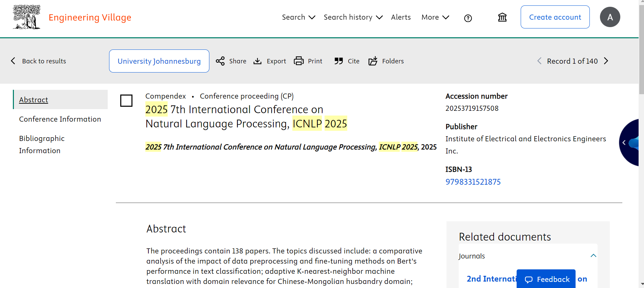644x288 pixels.
Task: Export this record with download icon
Action: coord(258,61)
